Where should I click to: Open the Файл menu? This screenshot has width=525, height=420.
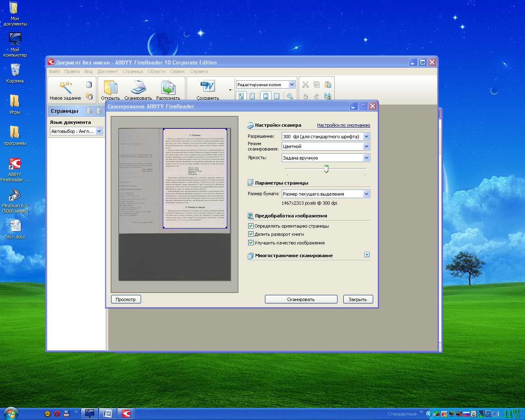pyautogui.click(x=54, y=71)
